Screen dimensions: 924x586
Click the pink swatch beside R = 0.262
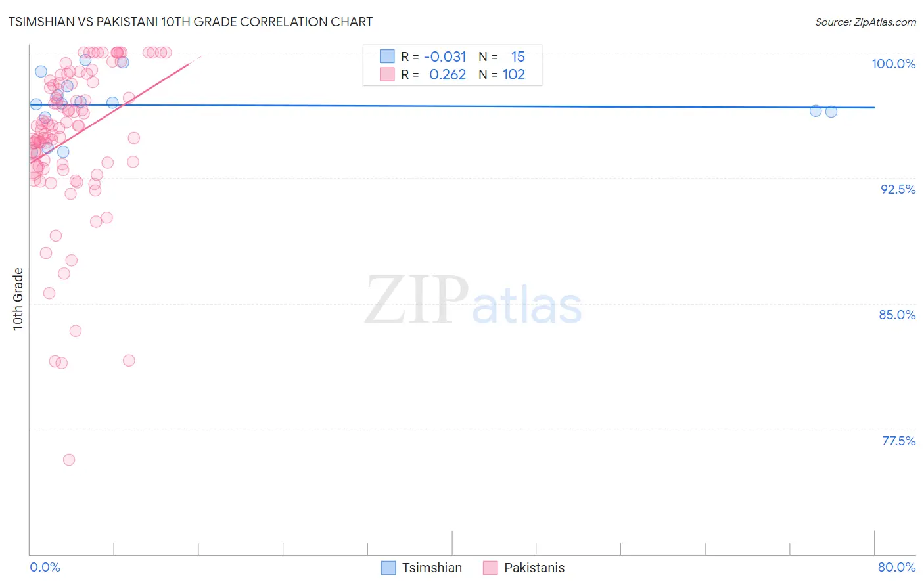pos(387,74)
